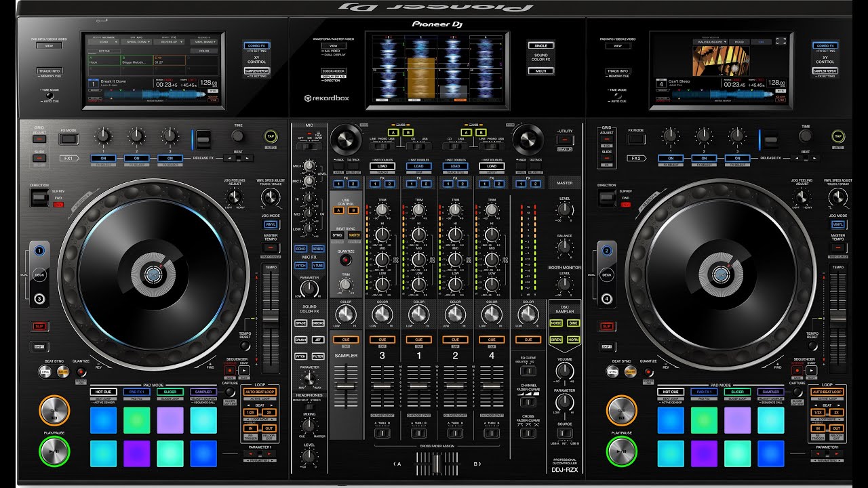Hit the right deck orange CUE button
868x488 pixels.
coord(622,411)
